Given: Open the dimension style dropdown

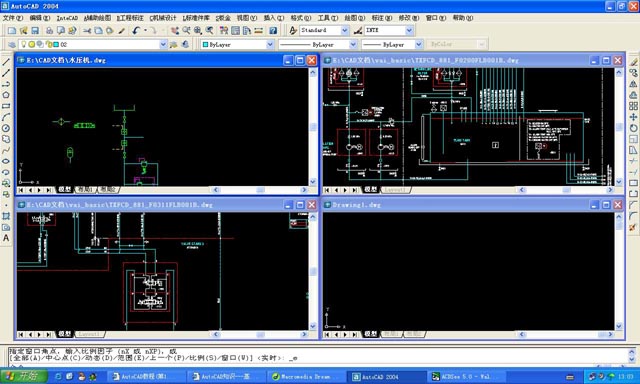Looking at the screenshot, I should coord(409,31).
